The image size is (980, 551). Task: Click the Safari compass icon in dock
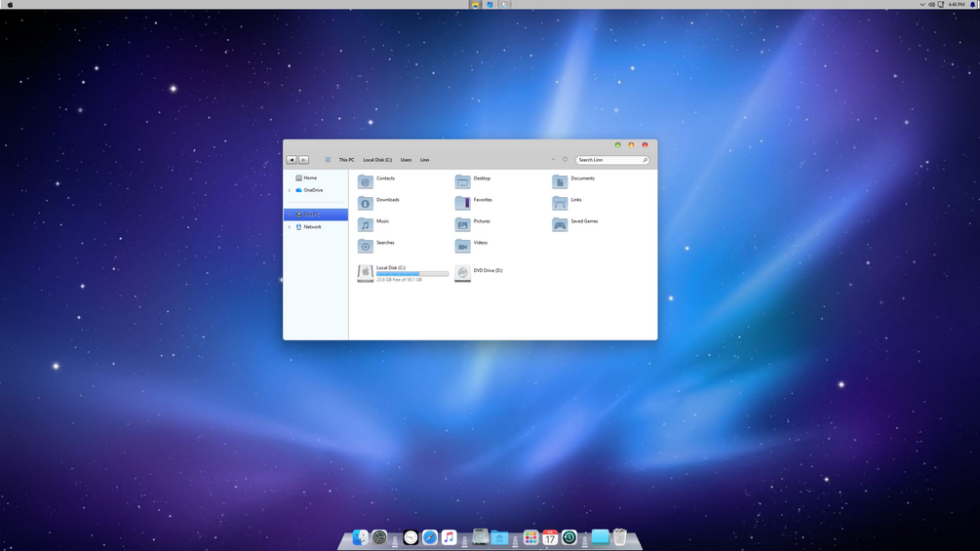430,537
